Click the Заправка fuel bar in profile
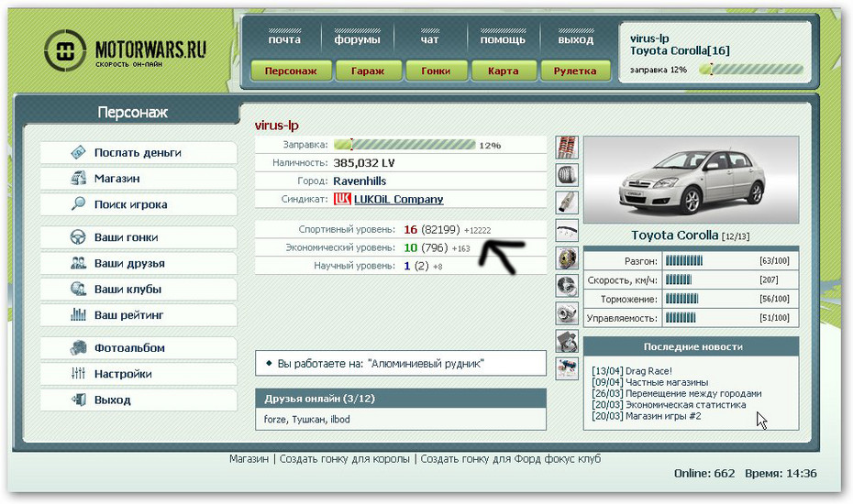853x504 pixels. [x=404, y=145]
